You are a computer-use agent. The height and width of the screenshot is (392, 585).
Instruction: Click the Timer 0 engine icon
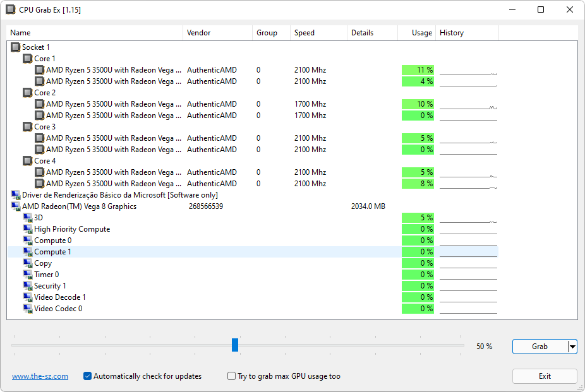[28, 275]
